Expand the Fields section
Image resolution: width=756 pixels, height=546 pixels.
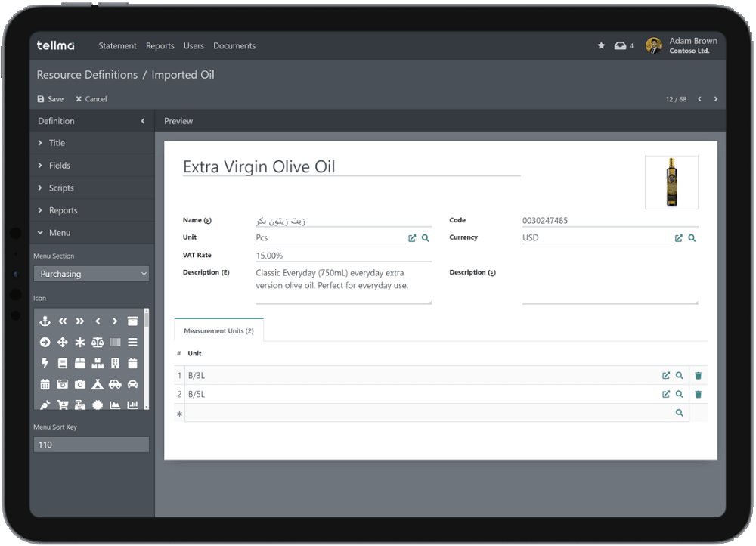[92, 166]
